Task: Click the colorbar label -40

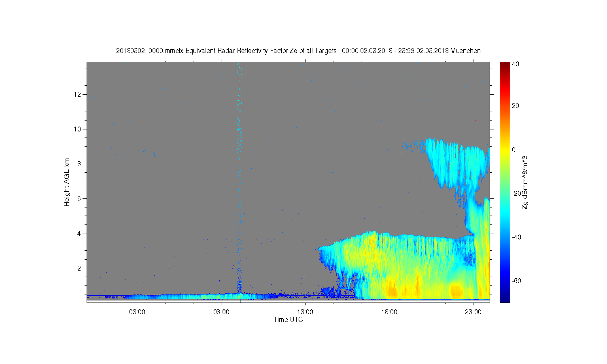Action: point(516,237)
